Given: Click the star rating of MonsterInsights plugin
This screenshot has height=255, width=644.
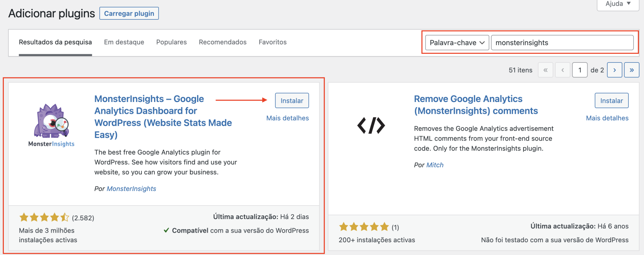Looking at the screenshot, I should pyautogui.click(x=44, y=217).
